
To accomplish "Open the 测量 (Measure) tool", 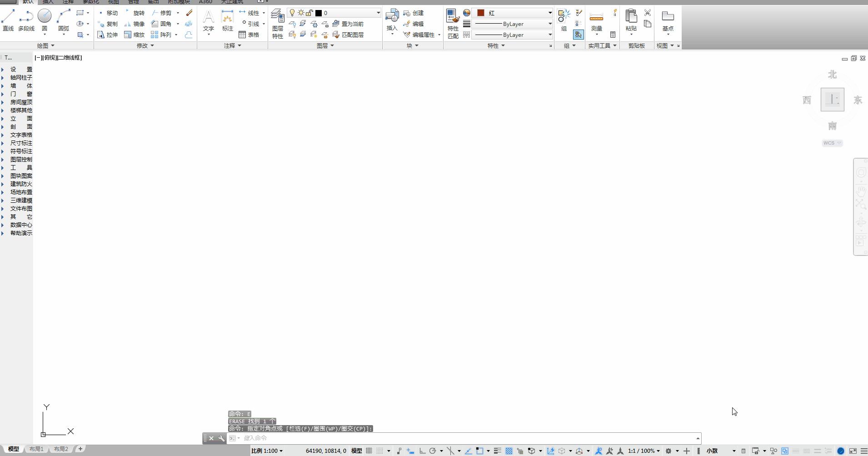I will [x=596, y=21].
